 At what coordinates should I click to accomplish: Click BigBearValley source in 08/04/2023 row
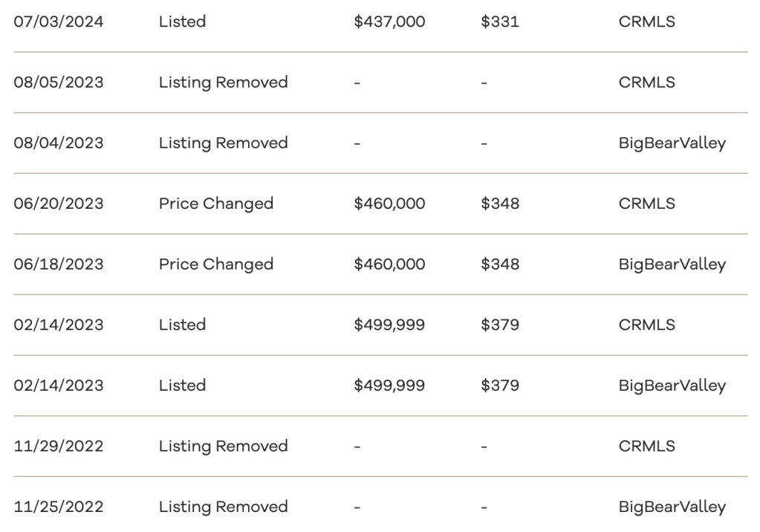point(672,143)
